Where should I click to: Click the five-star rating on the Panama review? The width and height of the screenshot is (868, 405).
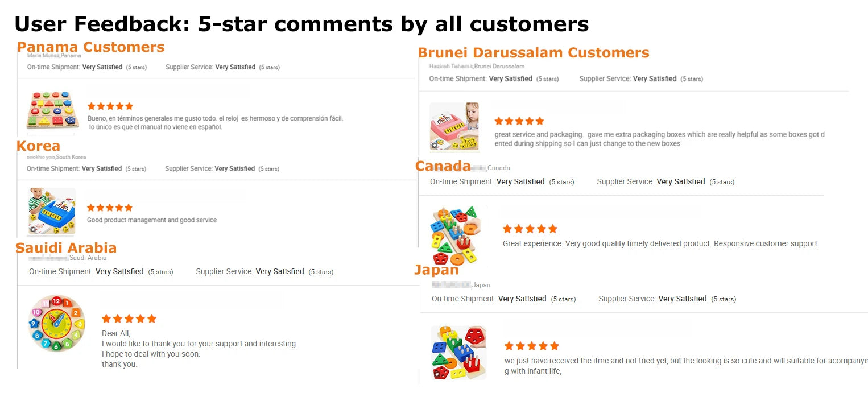coord(110,106)
